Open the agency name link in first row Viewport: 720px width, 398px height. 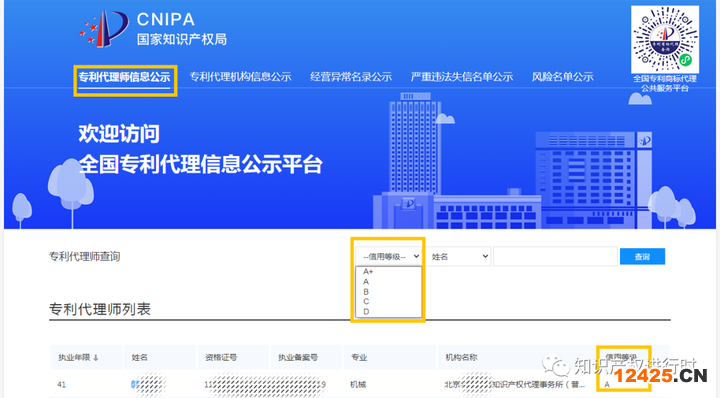514,385
